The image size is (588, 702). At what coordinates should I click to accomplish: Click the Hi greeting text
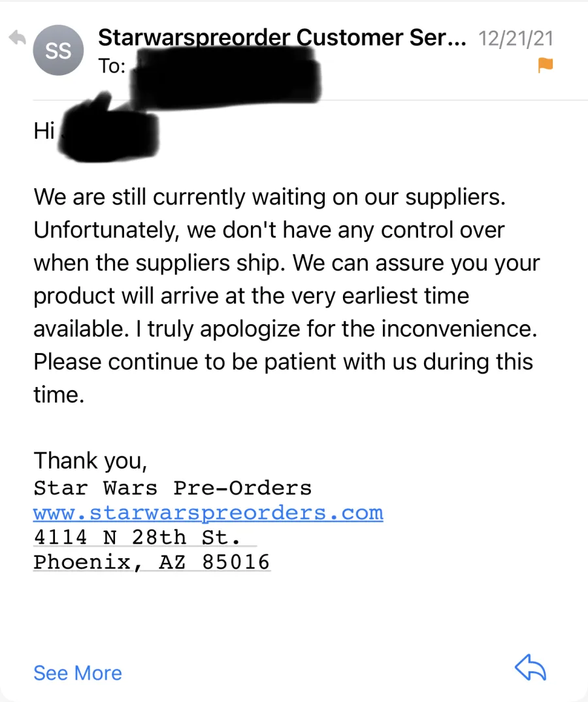tap(44, 131)
